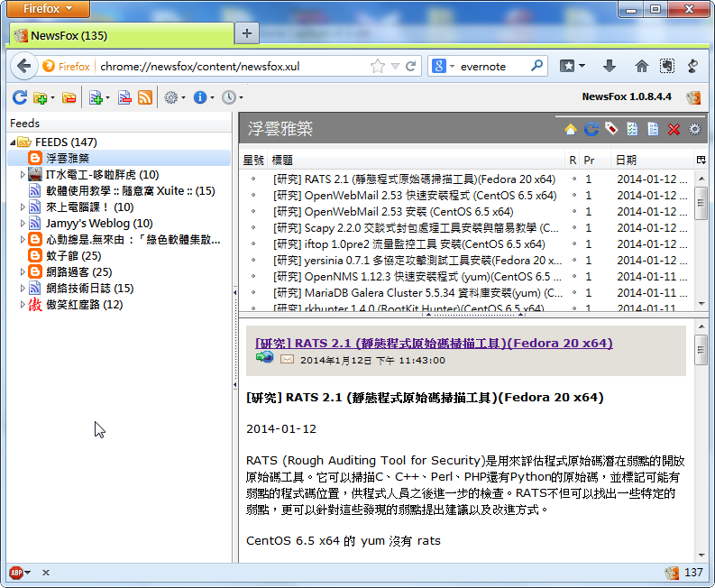Open Firefox application menu dropdown
715x588 pixels.
click(x=48, y=9)
